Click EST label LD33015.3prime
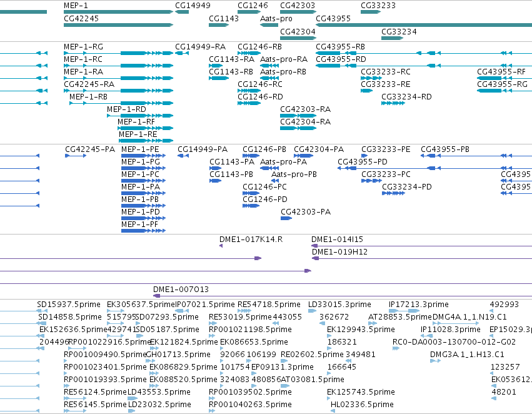Screen dimensions: 532x414 (339, 305)
